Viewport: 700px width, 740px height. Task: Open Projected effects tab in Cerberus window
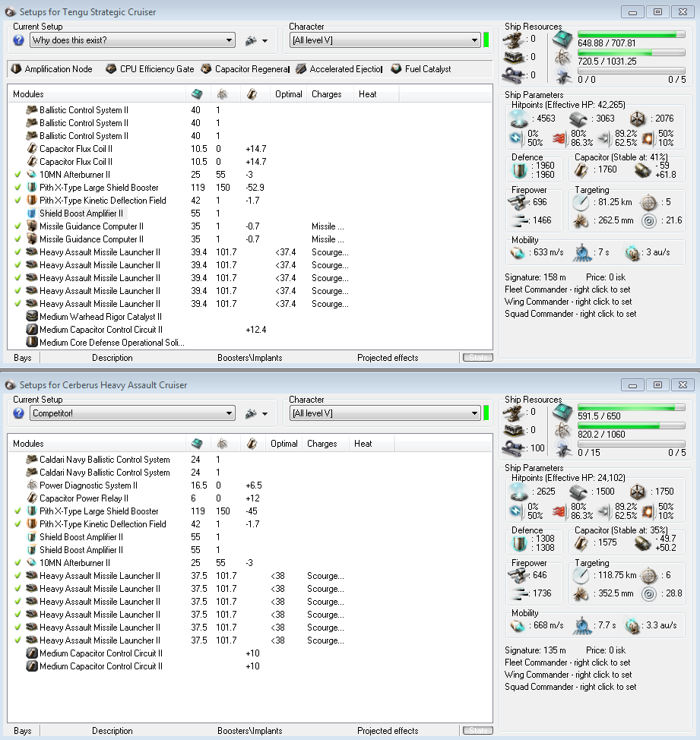pyautogui.click(x=388, y=731)
